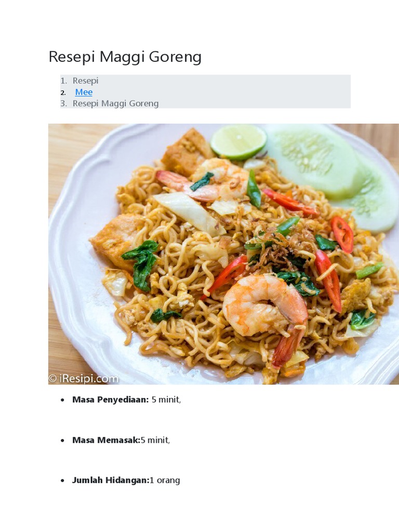Click the lime slice in the photo
The height and width of the screenshot is (532, 399).
pyautogui.click(x=238, y=142)
